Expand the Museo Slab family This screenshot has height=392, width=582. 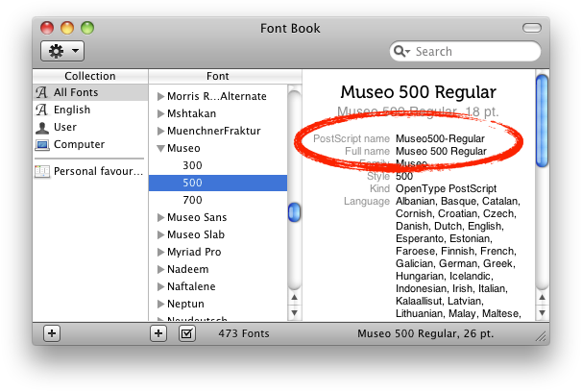160,234
